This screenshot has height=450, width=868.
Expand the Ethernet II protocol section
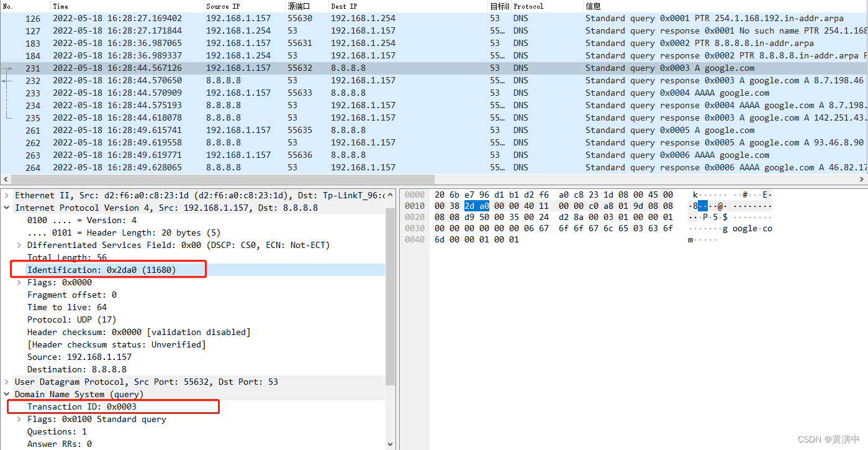pos(6,195)
